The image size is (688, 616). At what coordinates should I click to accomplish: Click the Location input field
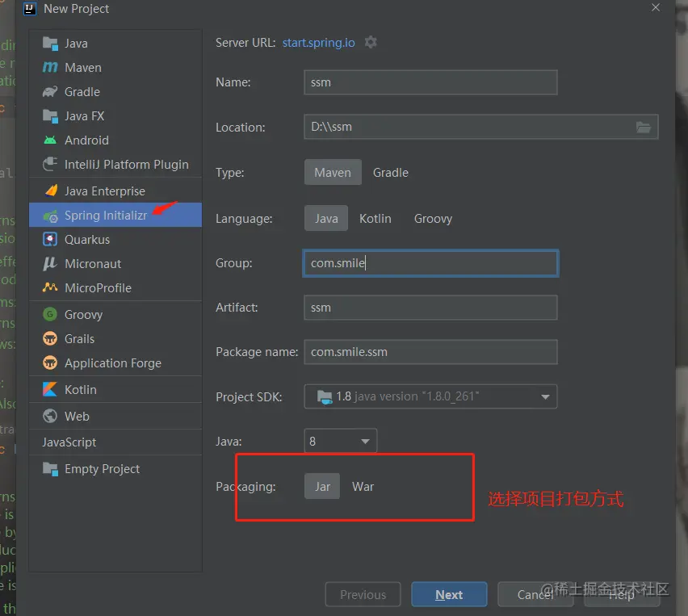tap(481, 128)
